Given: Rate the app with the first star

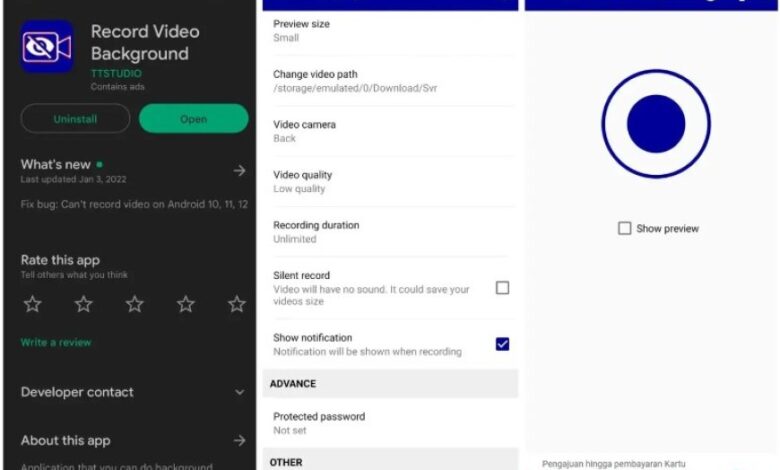Looking at the screenshot, I should [32, 304].
